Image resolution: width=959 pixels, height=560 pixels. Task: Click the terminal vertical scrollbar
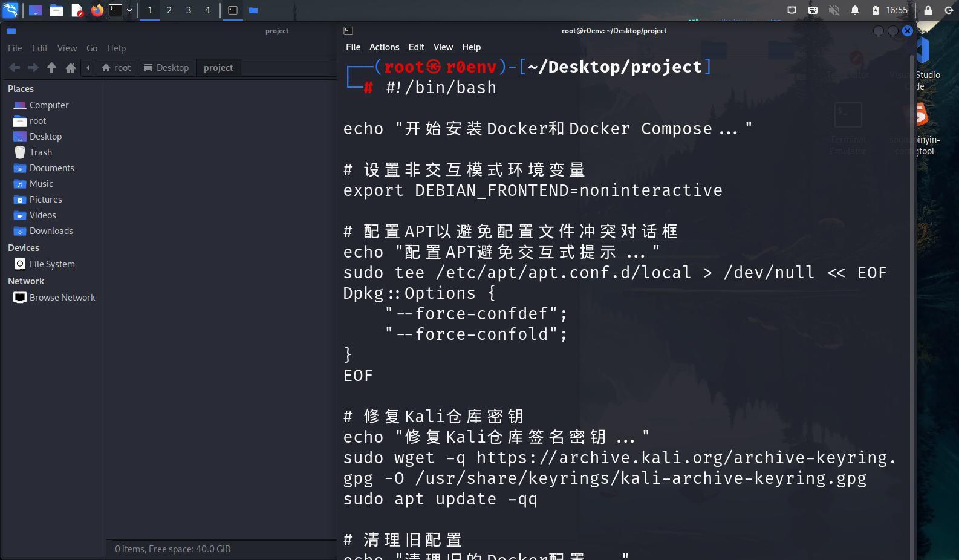tap(912, 307)
